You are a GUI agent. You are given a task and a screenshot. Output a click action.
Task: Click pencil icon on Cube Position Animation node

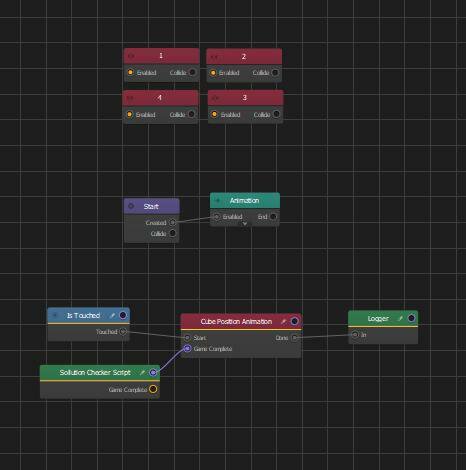click(x=283, y=321)
